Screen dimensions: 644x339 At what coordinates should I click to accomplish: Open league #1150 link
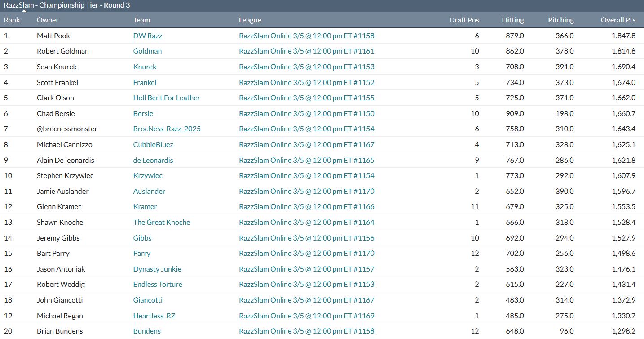(307, 113)
